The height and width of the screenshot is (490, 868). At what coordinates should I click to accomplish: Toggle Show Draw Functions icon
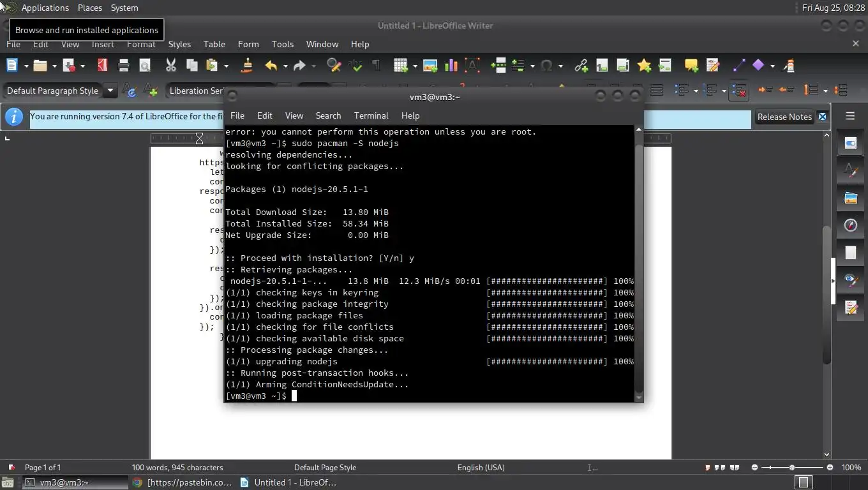(x=789, y=65)
